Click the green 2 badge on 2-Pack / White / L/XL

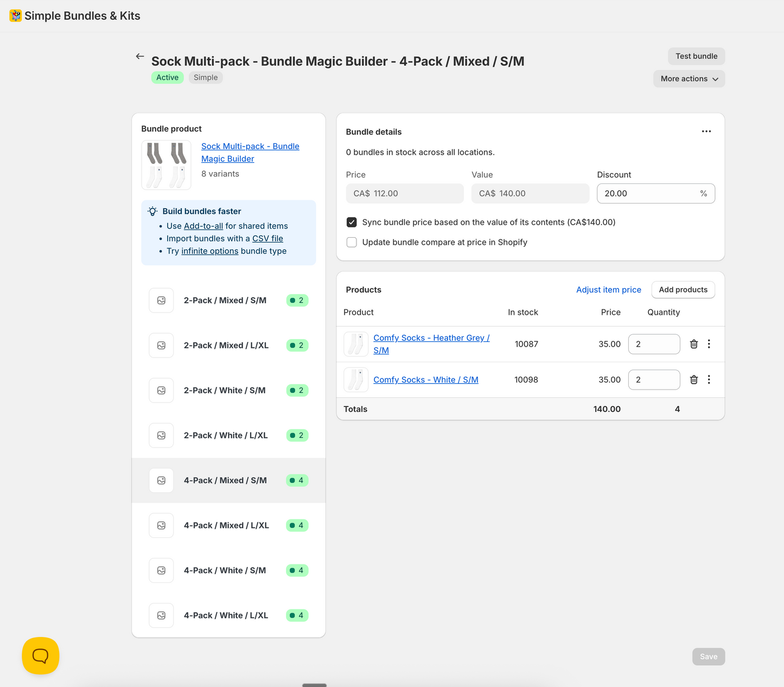[297, 436]
